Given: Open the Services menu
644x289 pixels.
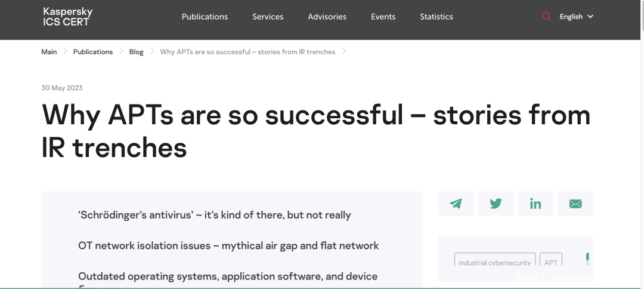Looking at the screenshot, I should pyautogui.click(x=268, y=17).
